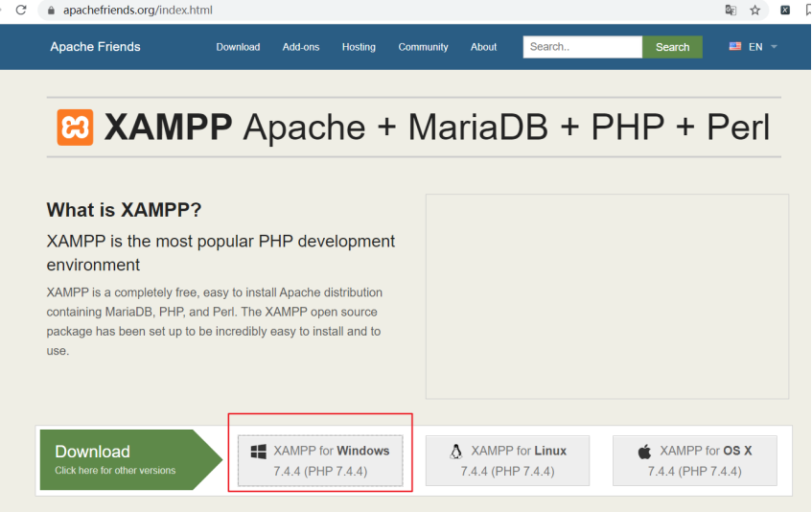The image size is (812, 512).
Task: Open the Hosting menu item
Action: (359, 47)
